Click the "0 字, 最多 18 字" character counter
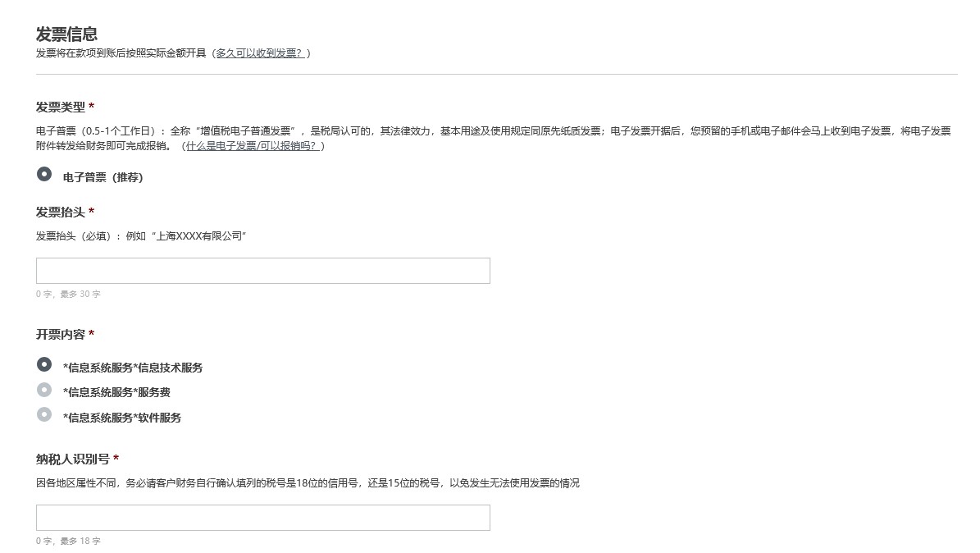Screen dimensions: 980x553 pos(68,542)
